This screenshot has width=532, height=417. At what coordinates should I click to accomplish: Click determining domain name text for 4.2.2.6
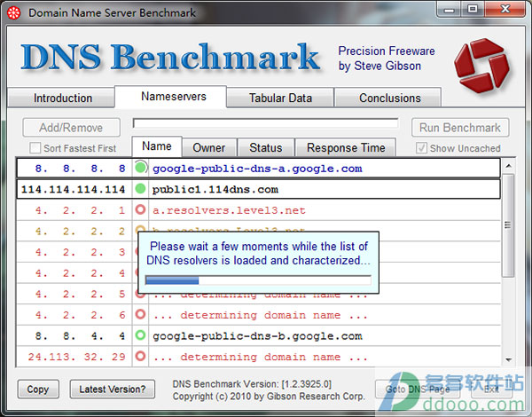click(x=260, y=315)
